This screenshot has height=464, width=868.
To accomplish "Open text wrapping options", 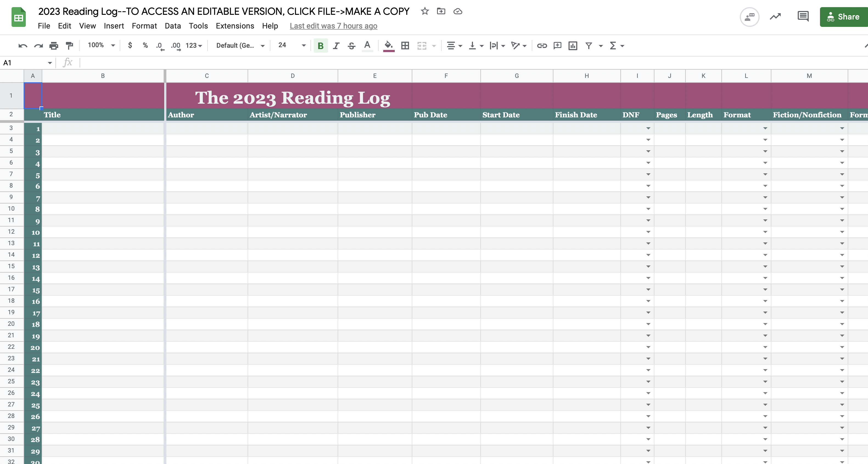I will (x=497, y=46).
